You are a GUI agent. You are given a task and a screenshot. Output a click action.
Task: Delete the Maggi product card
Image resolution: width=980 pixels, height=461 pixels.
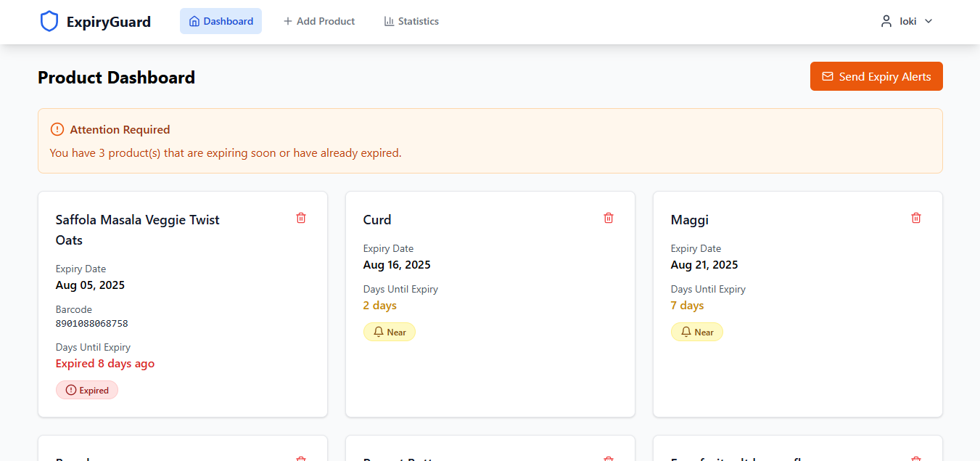coord(916,218)
